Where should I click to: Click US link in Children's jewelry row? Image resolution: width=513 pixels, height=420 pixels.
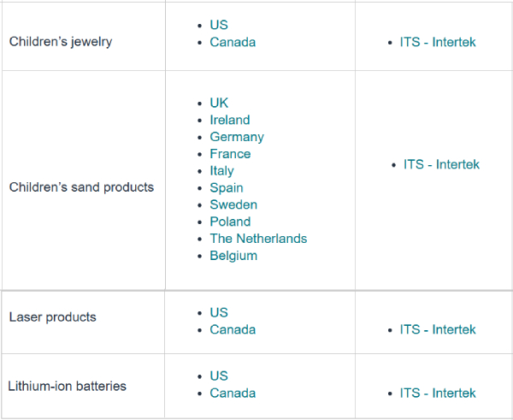tap(219, 25)
